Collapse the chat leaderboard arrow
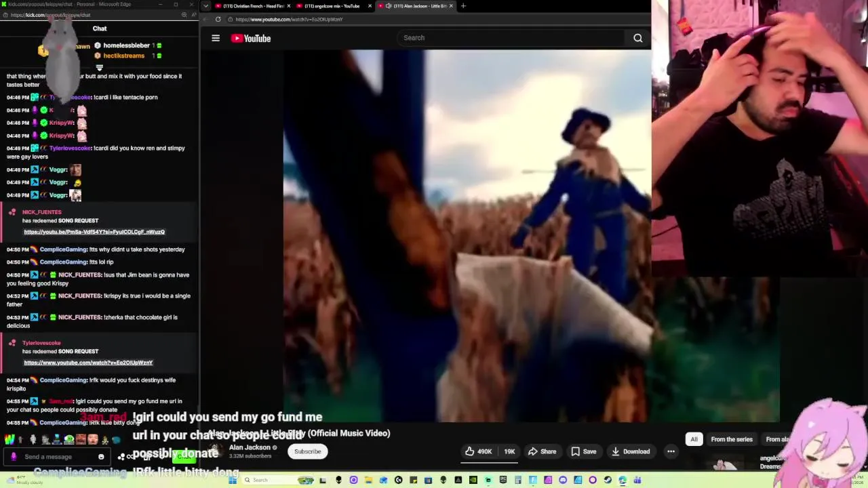 (99, 67)
